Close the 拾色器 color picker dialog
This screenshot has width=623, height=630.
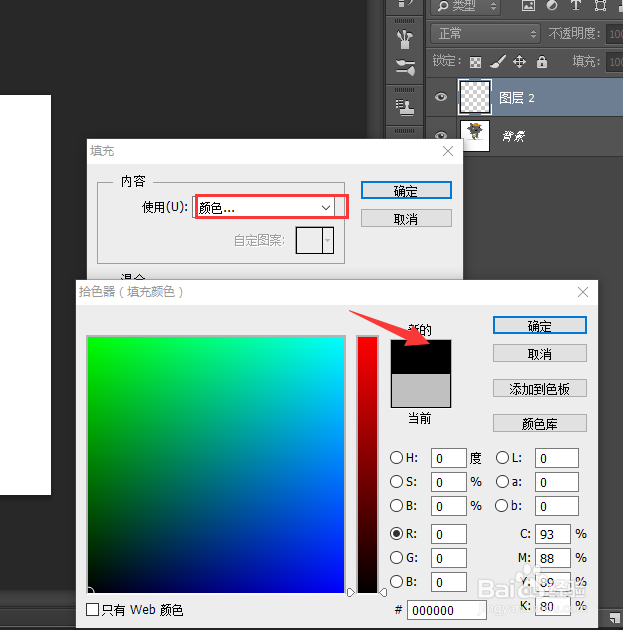pos(583,292)
